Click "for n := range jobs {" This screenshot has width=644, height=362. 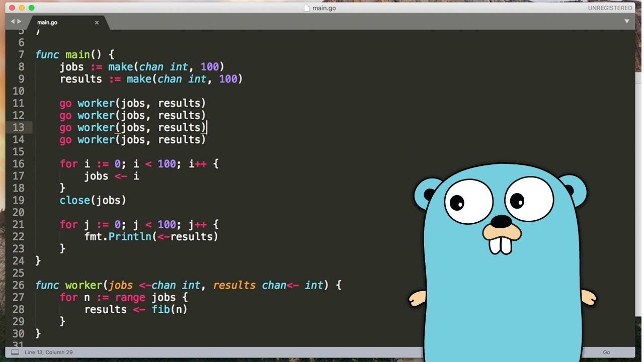(124, 297)
